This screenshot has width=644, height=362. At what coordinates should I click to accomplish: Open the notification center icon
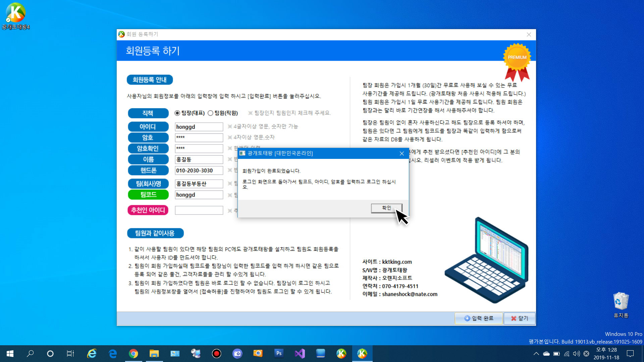click(x=630, y=354)
